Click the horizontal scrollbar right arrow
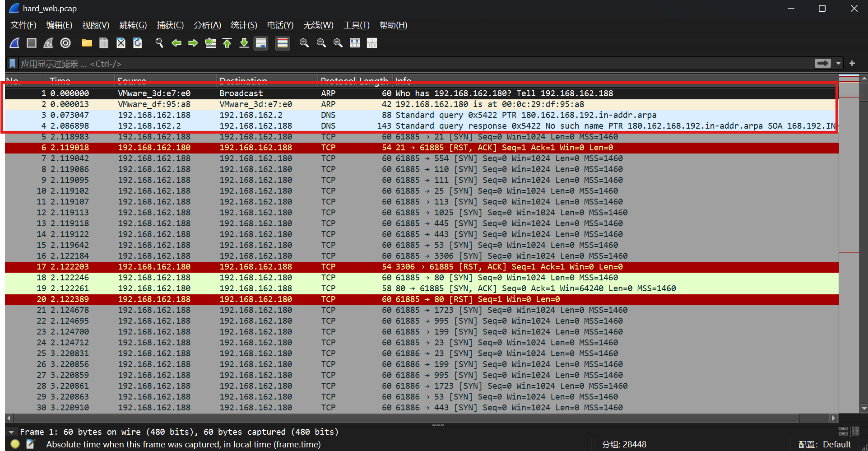 click(834, 418)
